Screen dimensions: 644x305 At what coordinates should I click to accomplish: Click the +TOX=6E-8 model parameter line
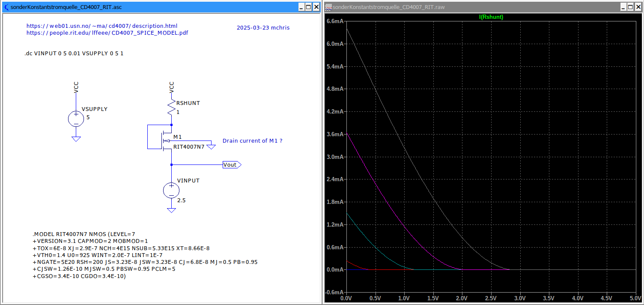click(121, 248)
